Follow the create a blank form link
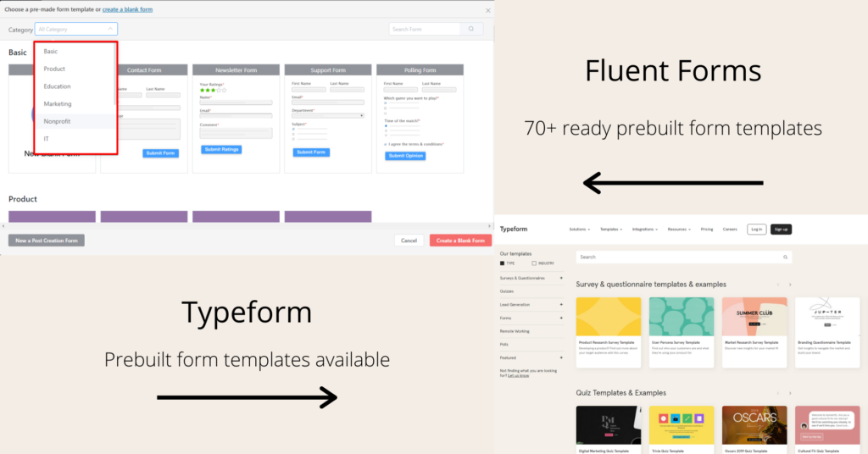Viewport: 868px width, 454px height. [127, 9]
